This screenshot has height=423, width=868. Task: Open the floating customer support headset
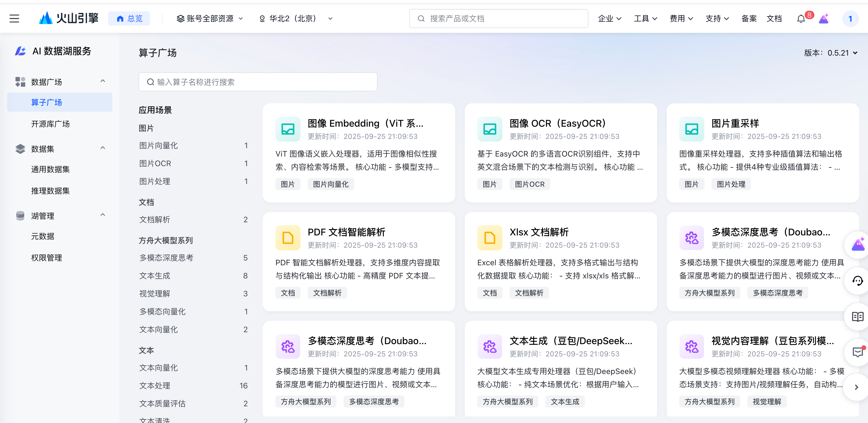[x=857, y=281]
